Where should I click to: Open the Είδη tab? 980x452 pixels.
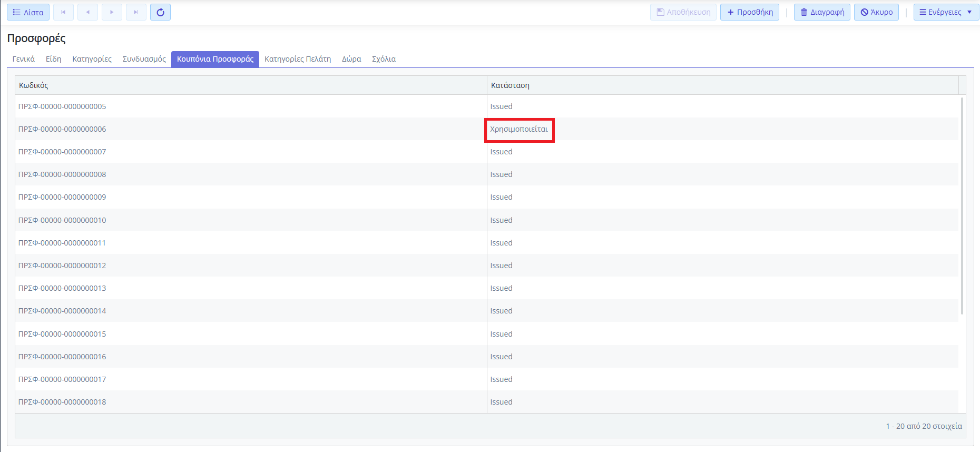53,59
